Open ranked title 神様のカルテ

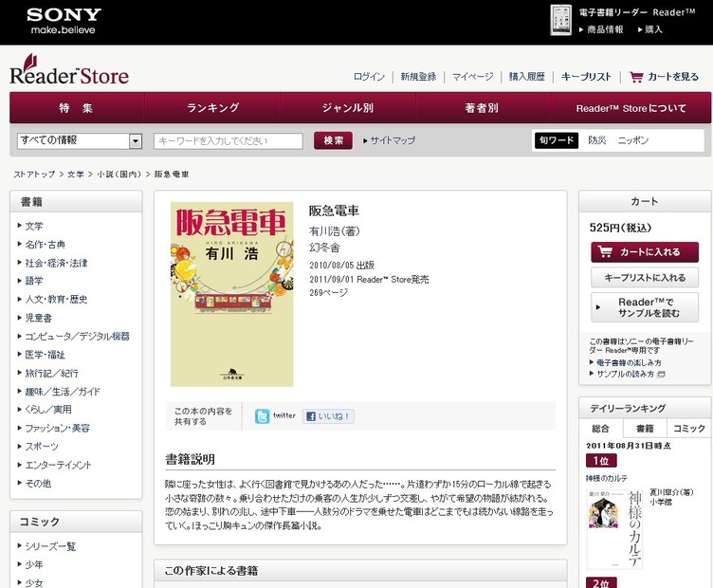click(x=607, y=478)
